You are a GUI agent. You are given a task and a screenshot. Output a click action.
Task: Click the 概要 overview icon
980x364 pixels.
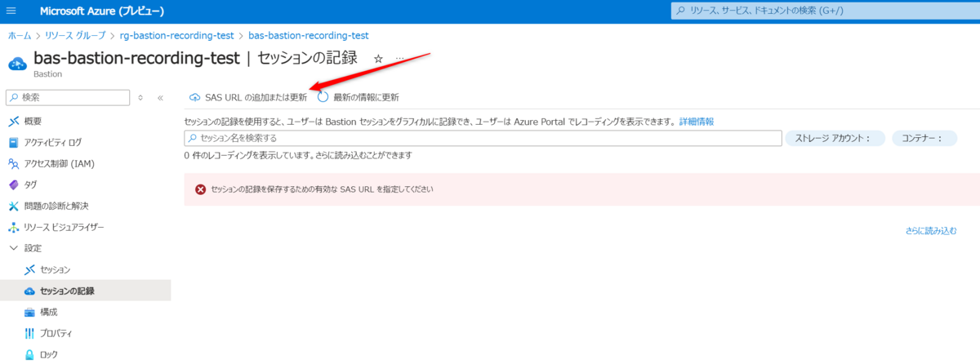point(13,121)
